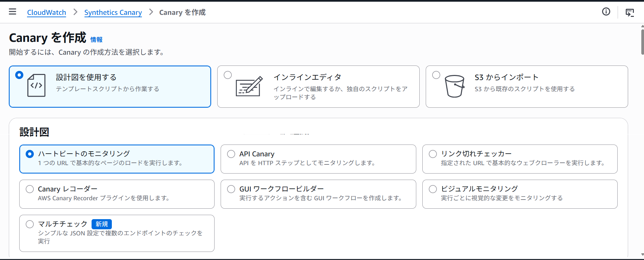Select the マルチチェック blueprint radio
644x260 pixels.
pyautogui.click(x=30, y=224)
